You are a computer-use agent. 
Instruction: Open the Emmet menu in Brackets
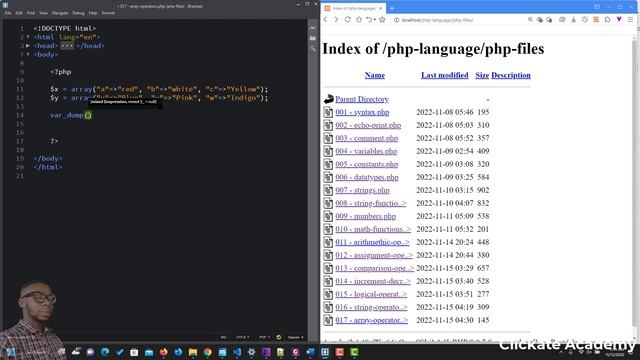tap(108, 13)
